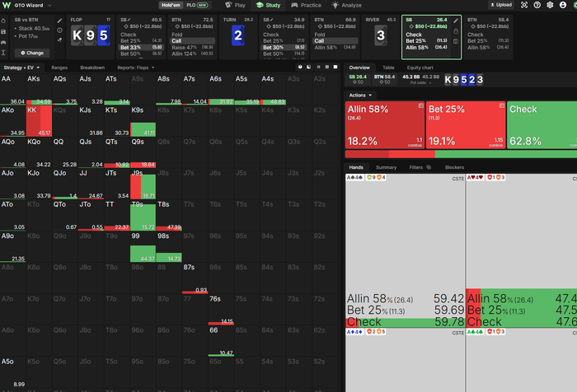The width and height of the screenshot is (577, 392).
Task: Click the Change button
Action: pyautogui.click(x=32, y=53)
